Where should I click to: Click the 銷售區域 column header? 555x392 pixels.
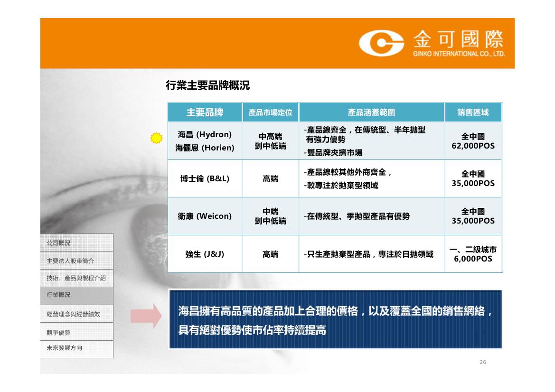[473, 112]
